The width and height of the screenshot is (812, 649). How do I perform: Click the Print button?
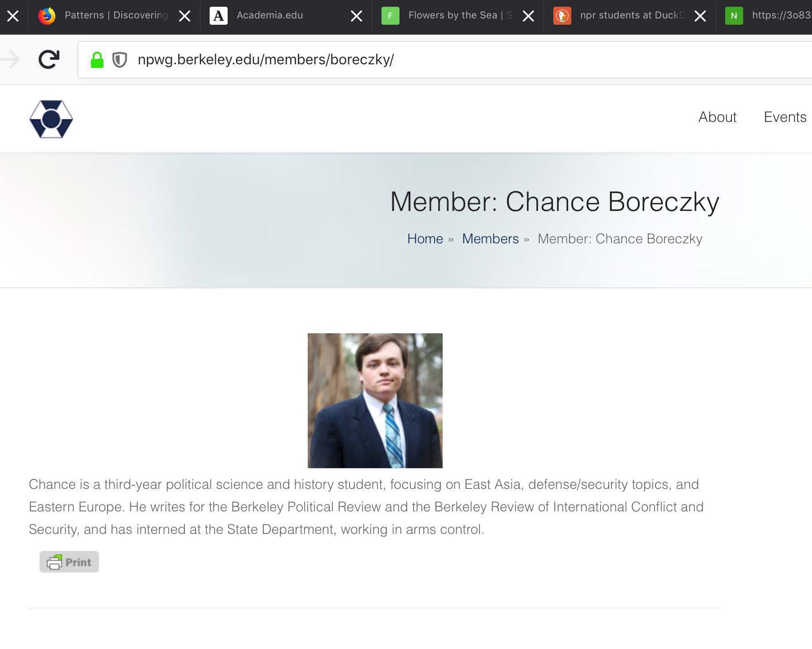[69, 562]
